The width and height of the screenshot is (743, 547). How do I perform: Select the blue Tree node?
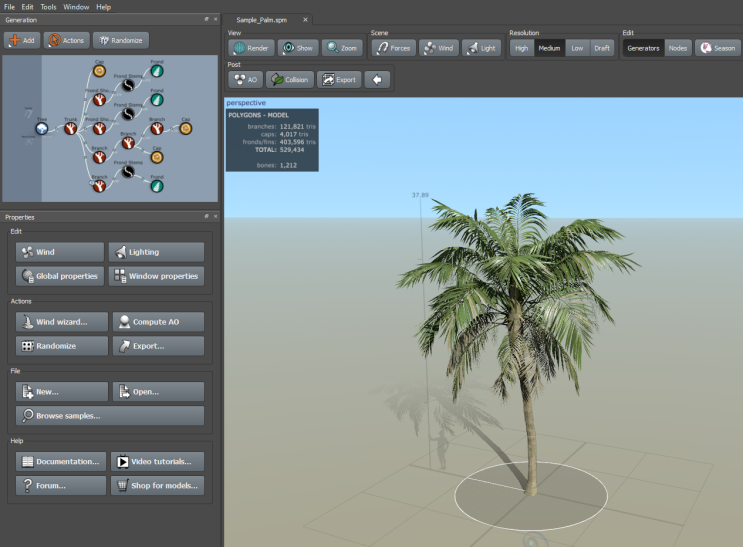click(x=42, y=128)
